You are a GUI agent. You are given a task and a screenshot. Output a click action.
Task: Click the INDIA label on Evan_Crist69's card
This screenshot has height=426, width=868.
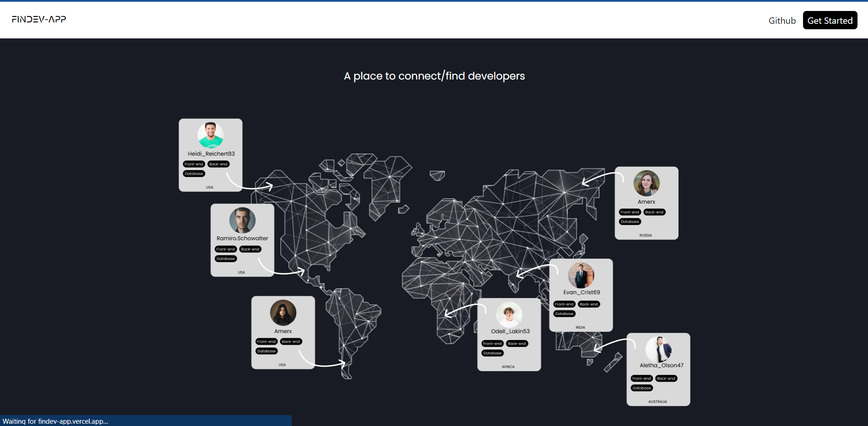(580, 327)
